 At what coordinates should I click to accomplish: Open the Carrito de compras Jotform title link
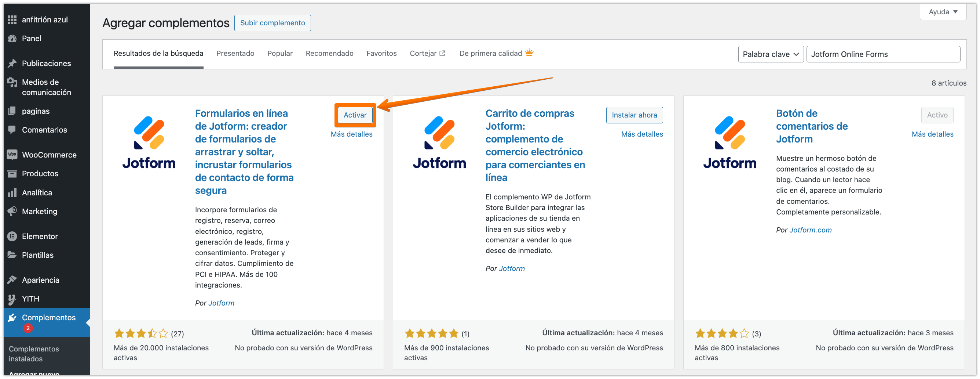point(535,145)
